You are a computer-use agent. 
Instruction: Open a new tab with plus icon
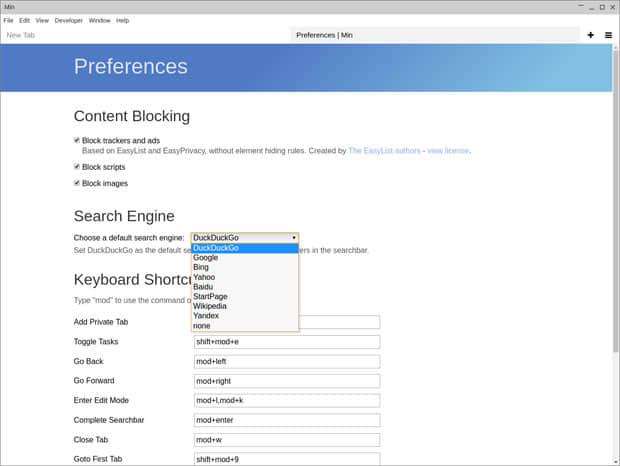(590, 35)
